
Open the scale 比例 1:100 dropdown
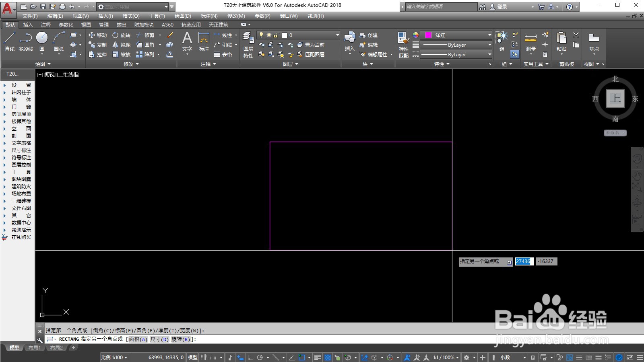(x=114, y=357)
